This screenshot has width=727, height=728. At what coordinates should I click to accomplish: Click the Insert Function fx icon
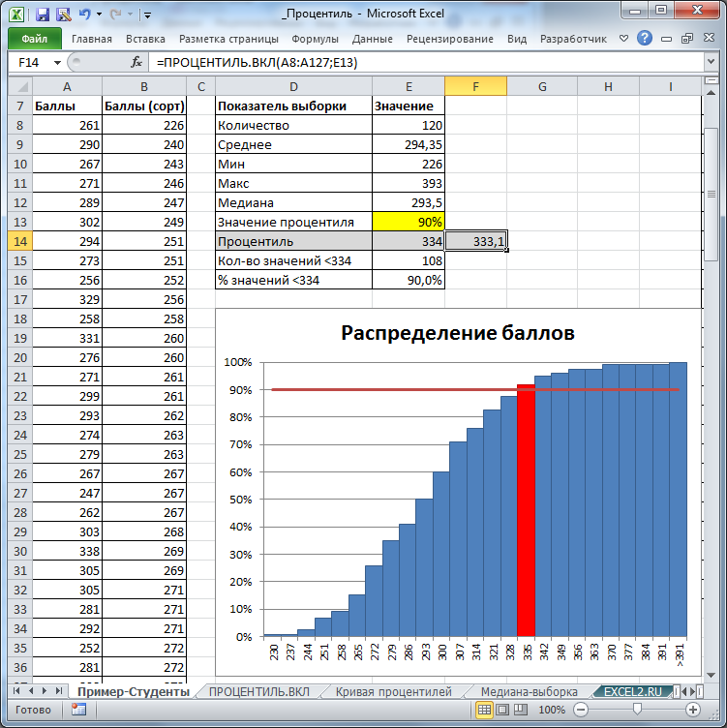(x=136, y=62)
